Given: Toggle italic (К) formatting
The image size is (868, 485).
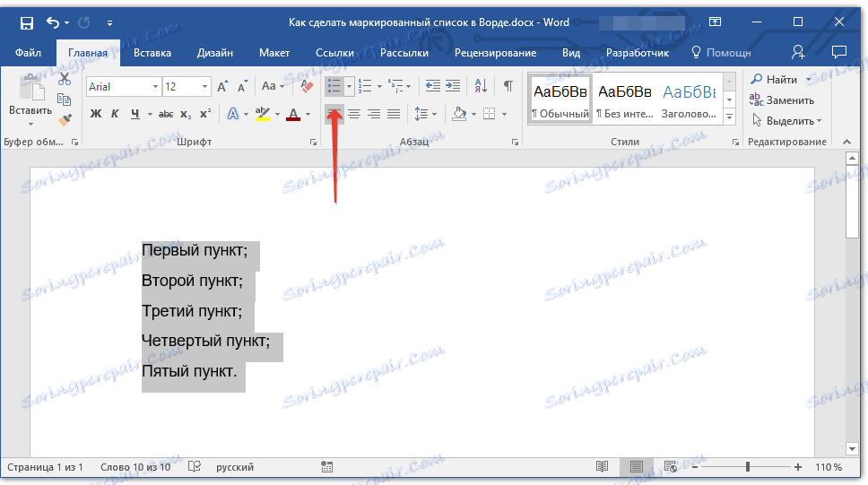Looking at the screenshot, I should pyautogui.click(x=115, y=114).
